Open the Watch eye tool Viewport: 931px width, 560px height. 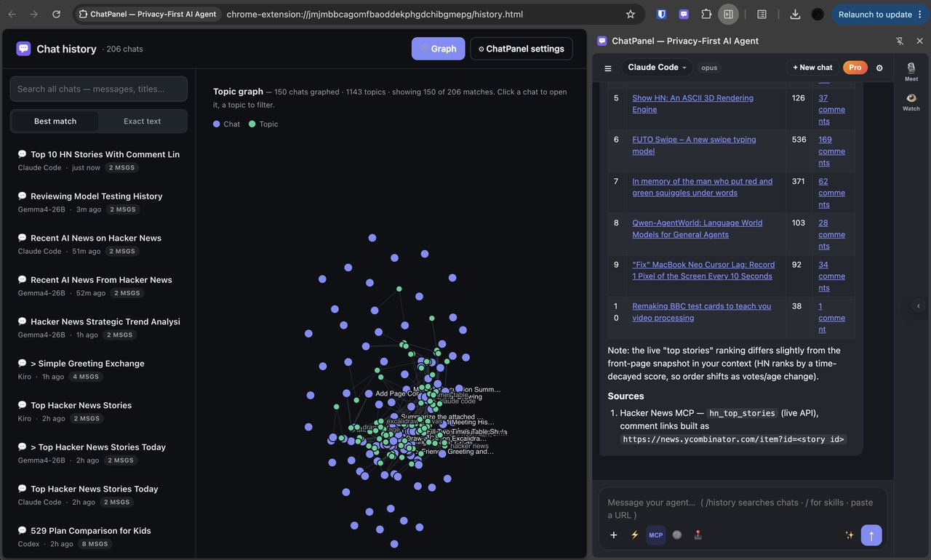(911, 102)
